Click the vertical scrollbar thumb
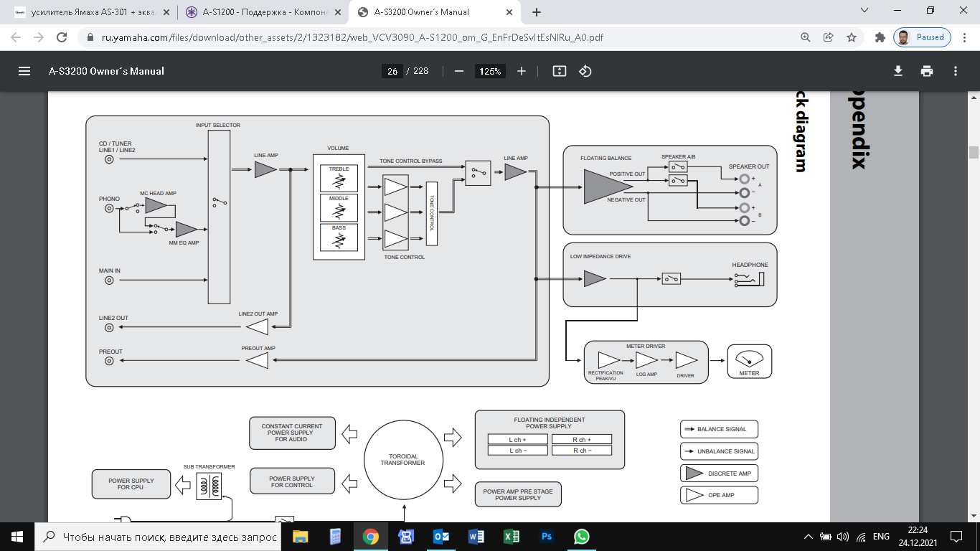 click(974, 152)
